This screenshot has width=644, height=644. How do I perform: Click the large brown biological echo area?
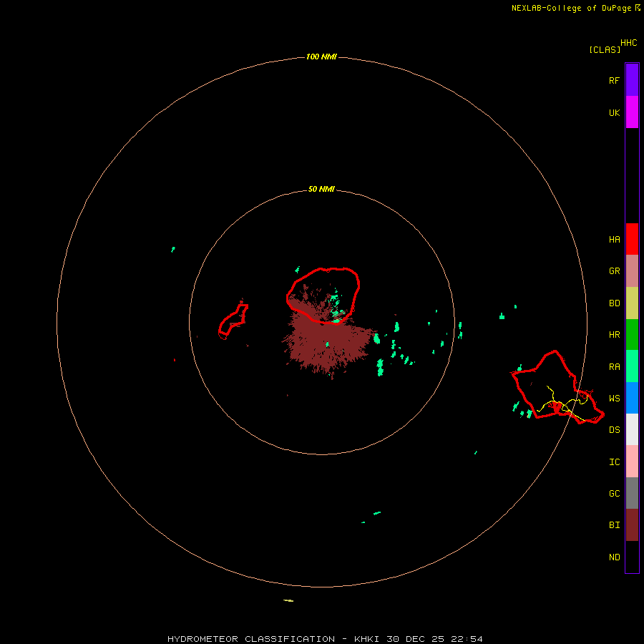pyautogui.click(x=328, y=339)
